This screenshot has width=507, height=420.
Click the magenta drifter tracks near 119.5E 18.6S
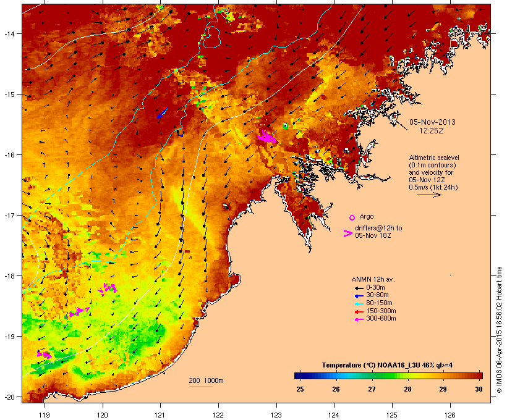click(x=77, y=312)
